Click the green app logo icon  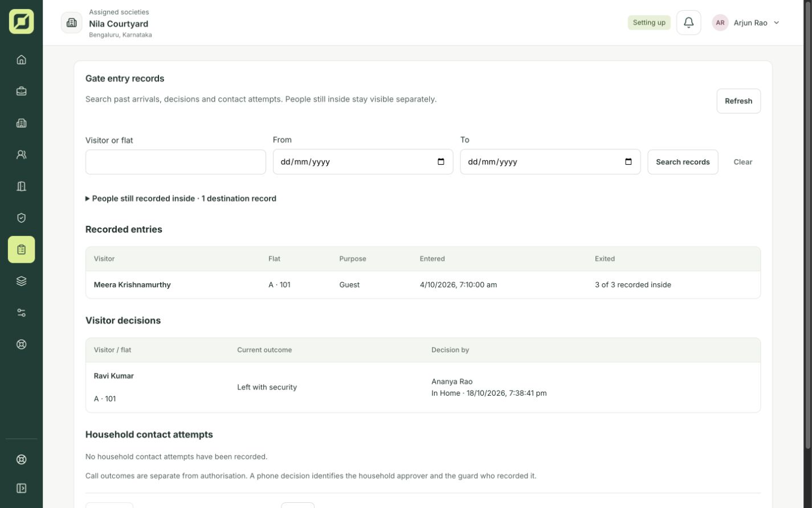pos(21,22)
